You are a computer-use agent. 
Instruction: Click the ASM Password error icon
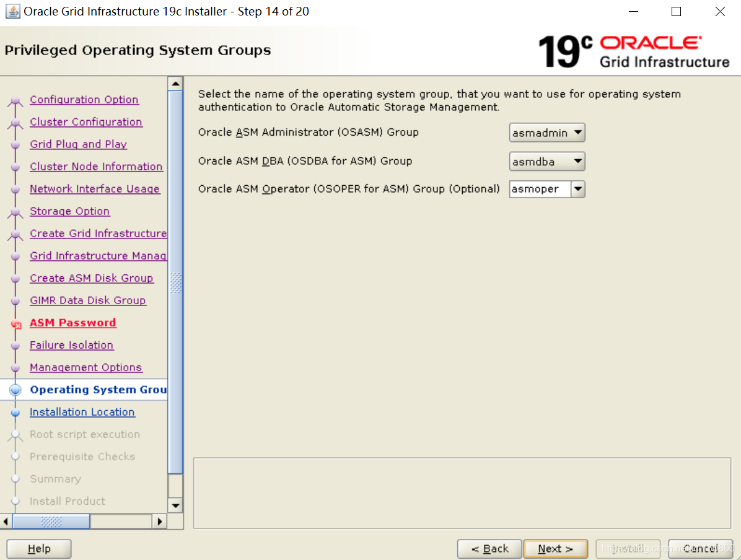(x=16, y=324)
